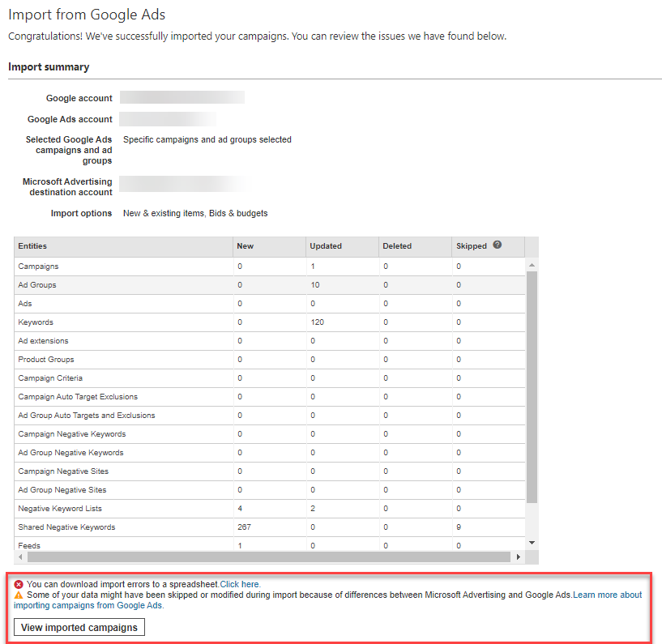Click the Skipped column help question mark icon

[x=497, y=245]
